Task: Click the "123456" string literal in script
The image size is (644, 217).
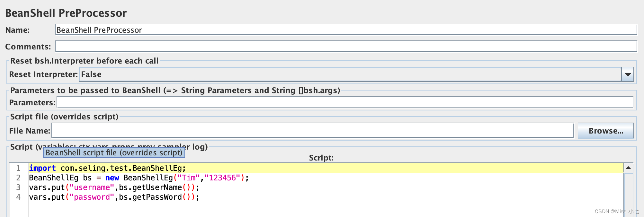Action: click(x=222, y=178)
